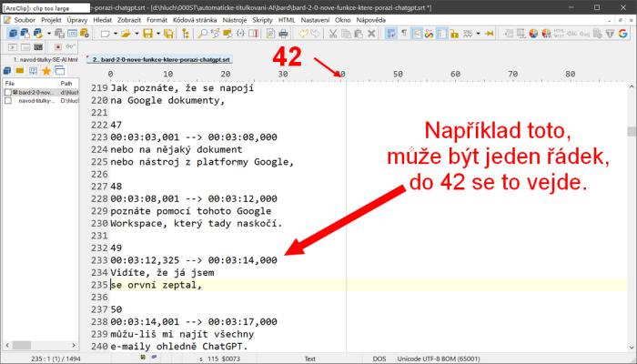Screen dimensions: 637x364
Task: Click the vertical scrollbar thumb in editor
Action: pyautogui.click(x=632, y=131)
